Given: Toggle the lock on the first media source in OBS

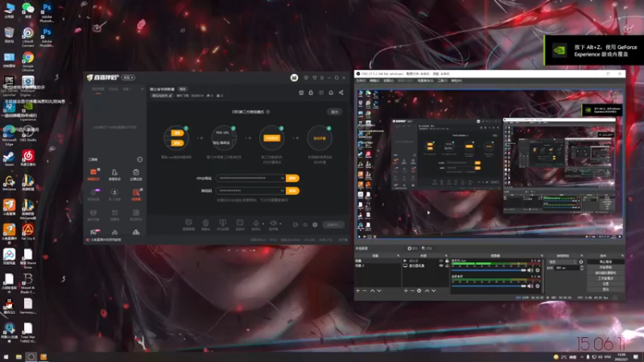Looking at the screenshot, I should click(448, 261).
